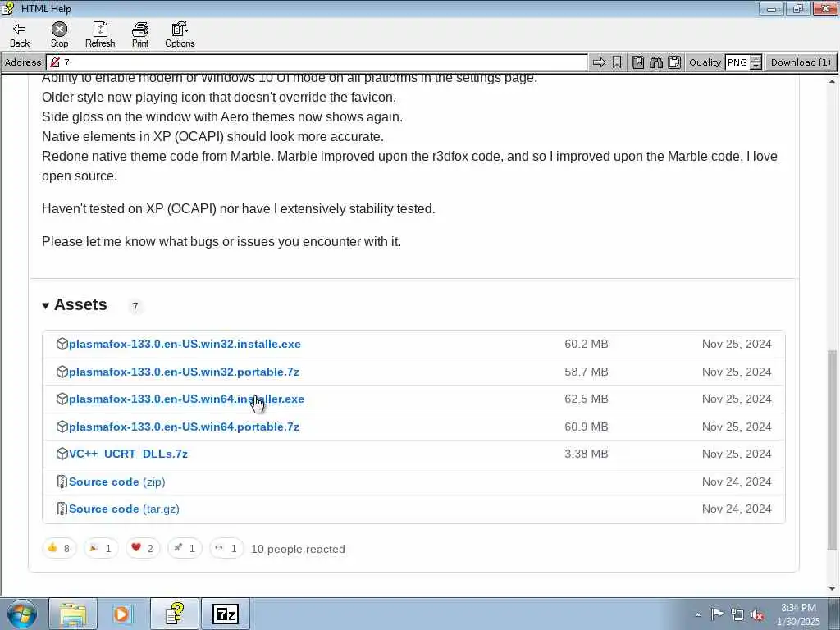Click package icon beside win64.portable.7z
840x630 pixels.
point(62,427)
